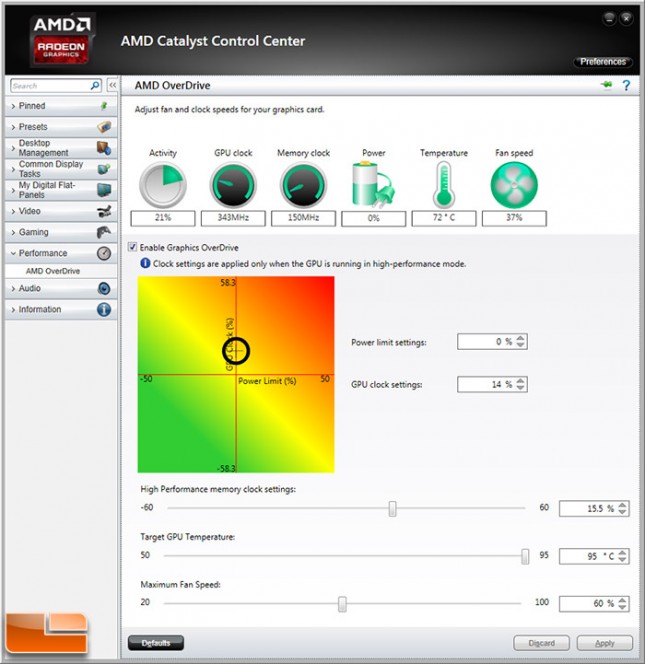The height and width of the screenshot is (664, 645).
Task: Click the Defaults button
Action: [x=156, y=643]
